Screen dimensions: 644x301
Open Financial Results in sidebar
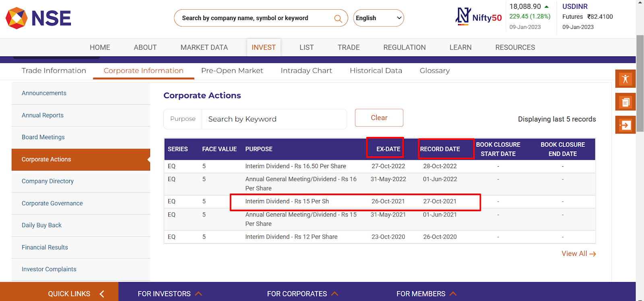tap(45, 247)
